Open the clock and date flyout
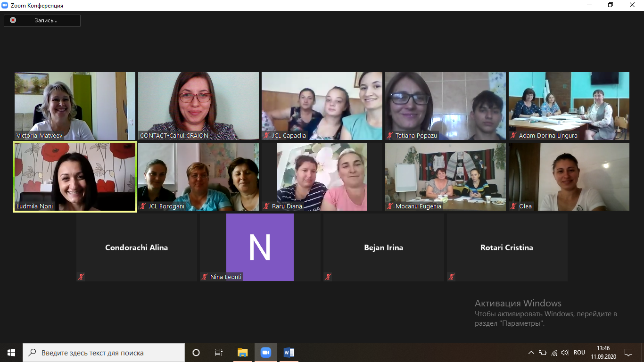 click(x=603, y=353)
